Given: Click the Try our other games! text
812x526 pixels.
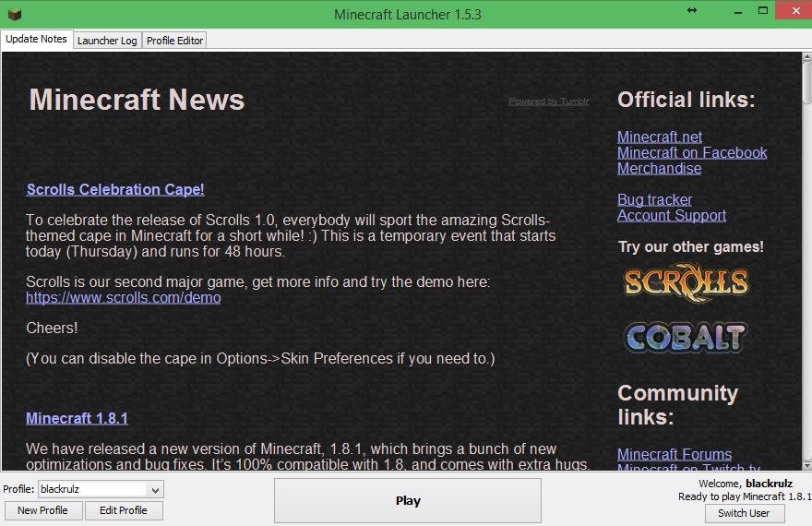Looking at the screenshot, I should point(691,247).
